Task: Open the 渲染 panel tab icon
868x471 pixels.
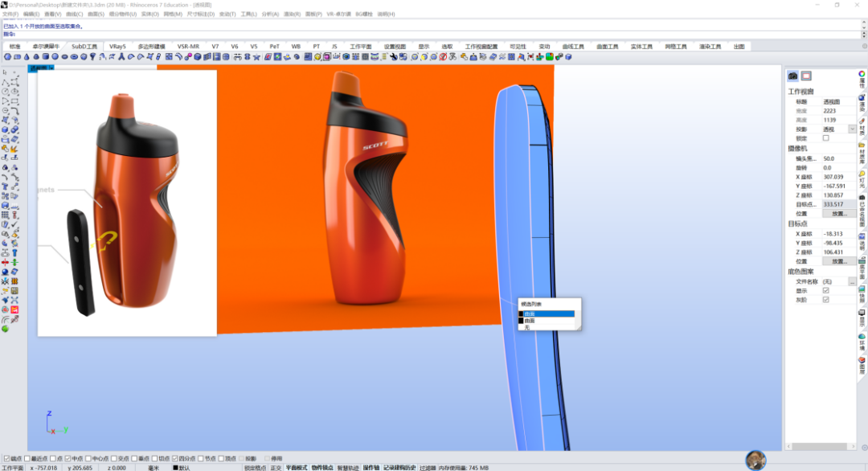Action: pyautogui.click(x=862, y=104)
